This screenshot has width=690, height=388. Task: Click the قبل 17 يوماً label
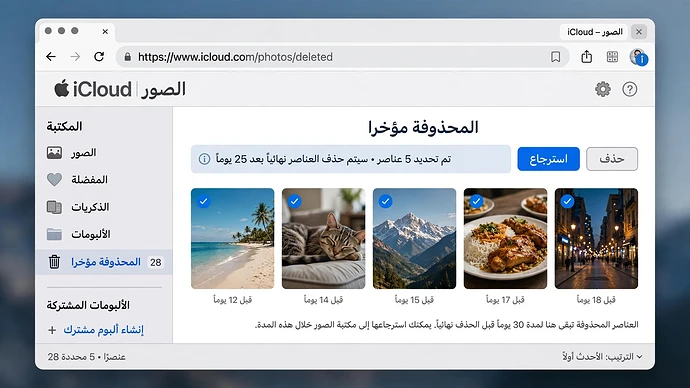click(505, 300)
